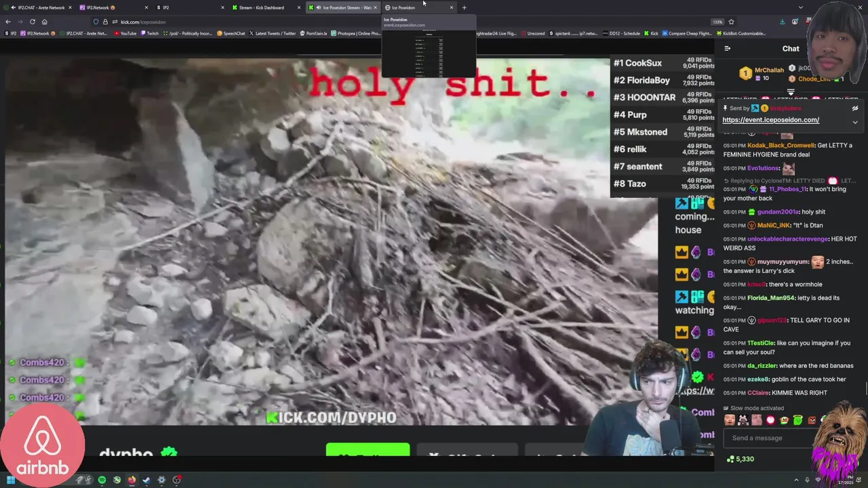Select the #1 CookSux leaderboard row
This screenshot has width=868, height=488.
tap(662, 63)
